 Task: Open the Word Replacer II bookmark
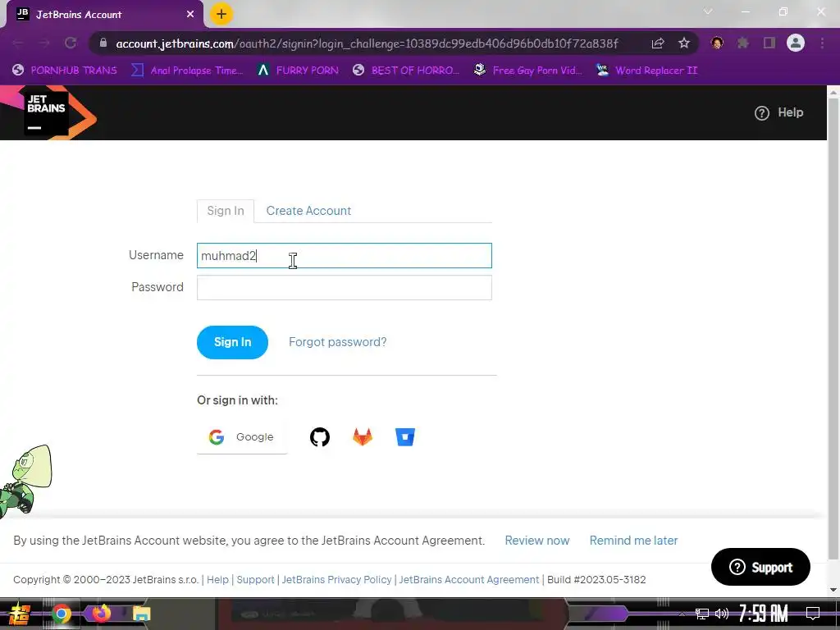(x=646, y=71)
